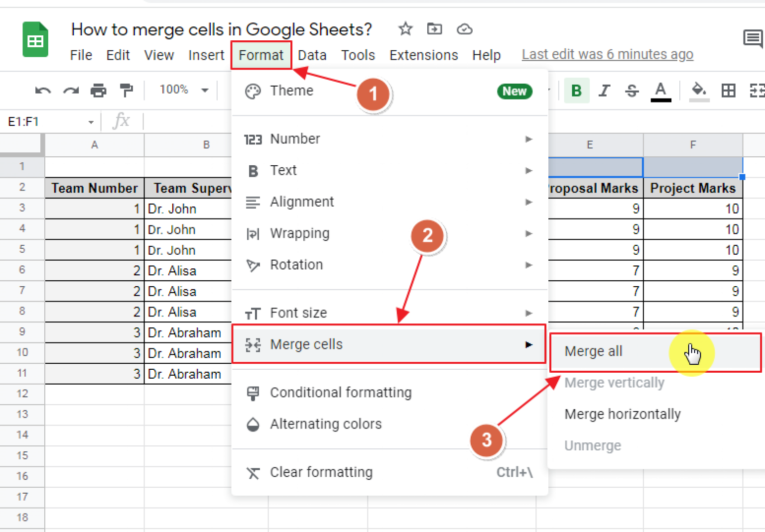765x532 pixels.
Task: Click the Dr. Abraham cell in row 11
Action: 188,374
